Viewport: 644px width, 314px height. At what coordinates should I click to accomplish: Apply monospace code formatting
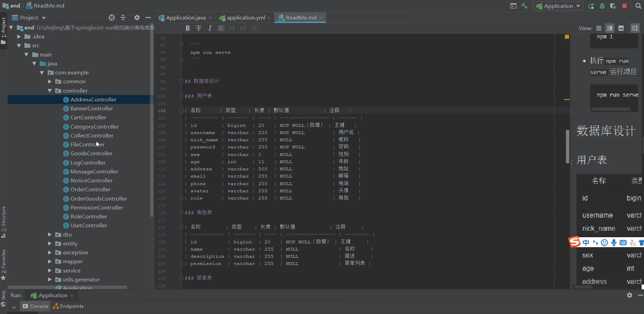(221, 28)
